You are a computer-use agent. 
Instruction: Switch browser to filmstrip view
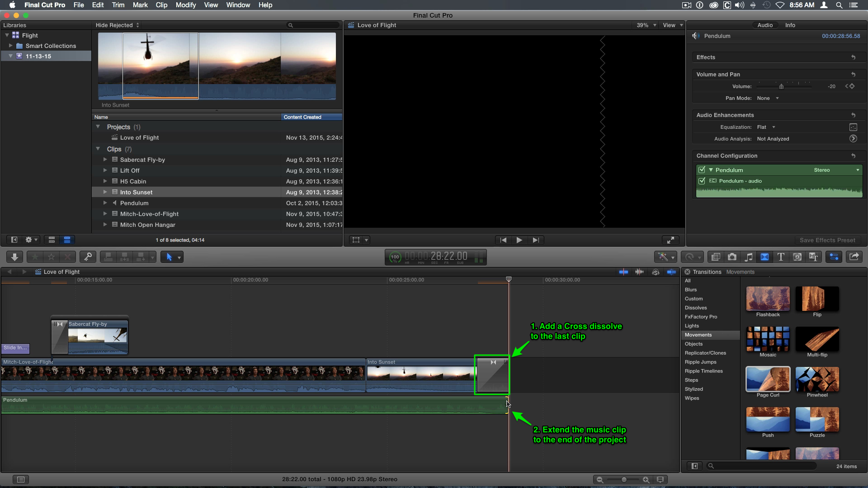coord(52,240)
